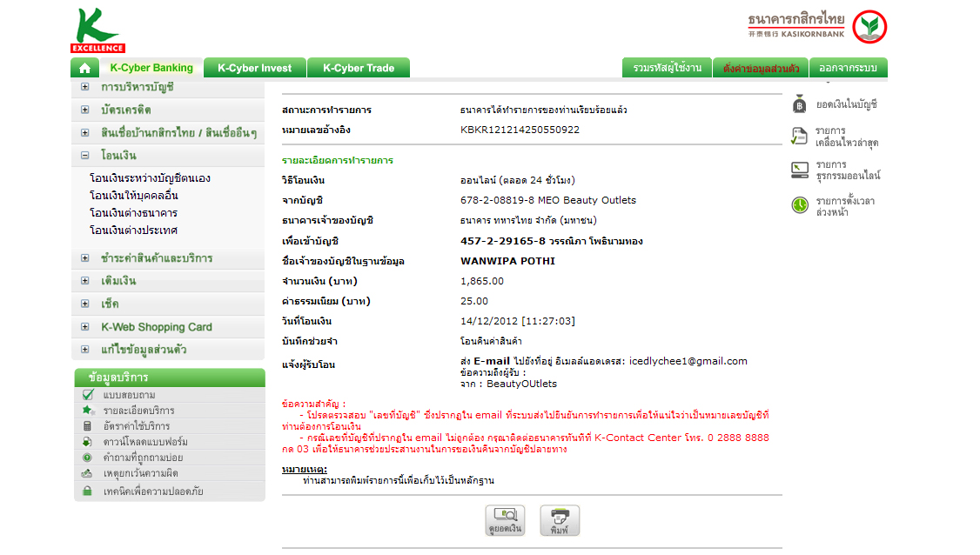980x555 pixels.
Task: Expand the account management section
Action: (x=85, y=87)
